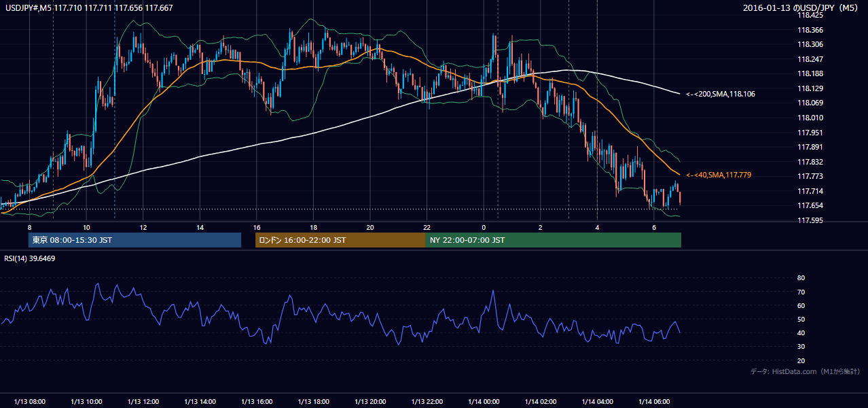868x408 pixels.
Task: Click the bottom time label 1/13 10:00
Action: [86, 402]
